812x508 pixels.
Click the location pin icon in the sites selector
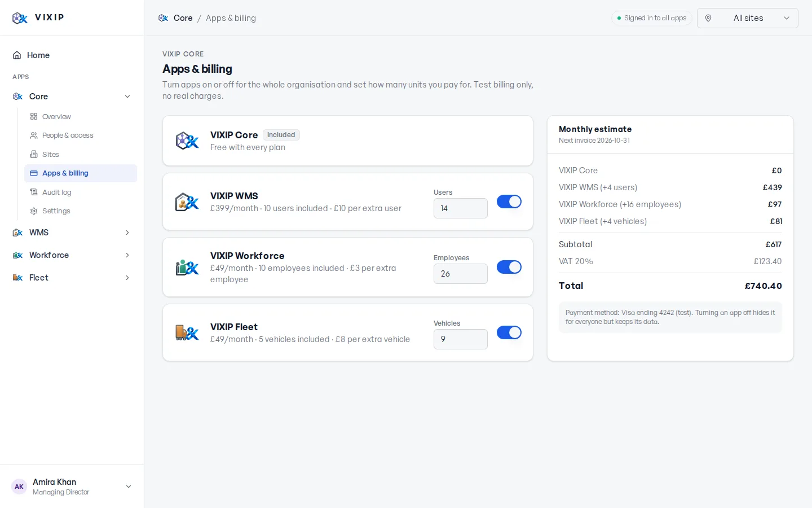708,18
